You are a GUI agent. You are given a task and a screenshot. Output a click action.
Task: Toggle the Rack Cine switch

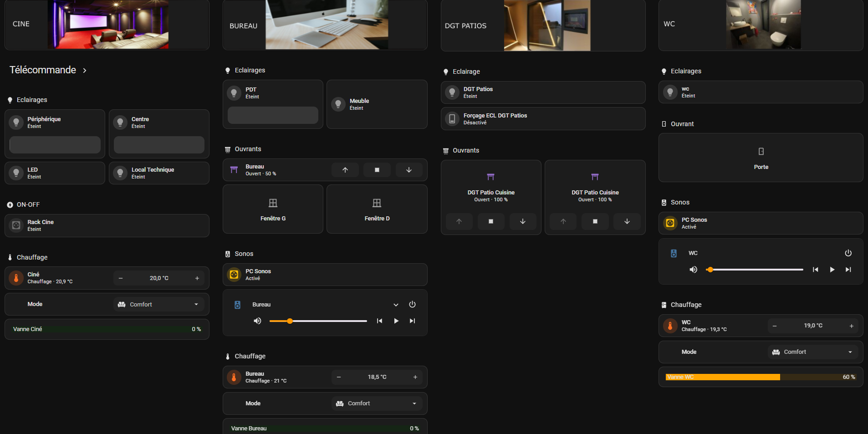[107, 225]
